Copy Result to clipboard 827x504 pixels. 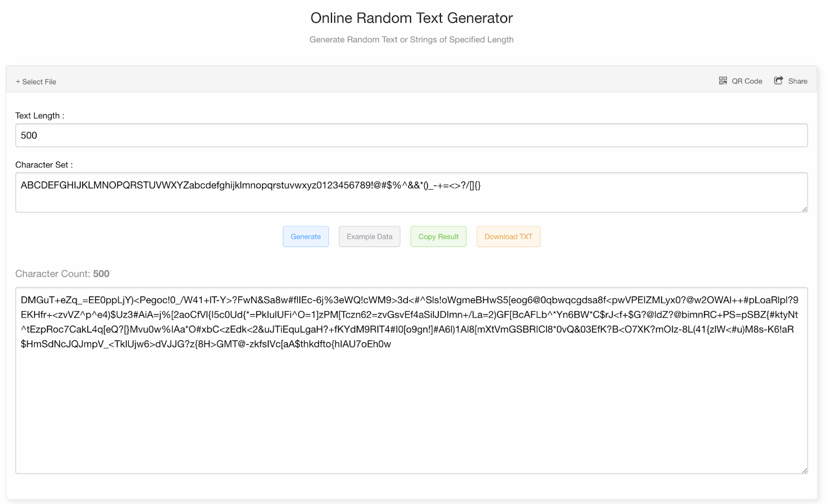(438, 236)
